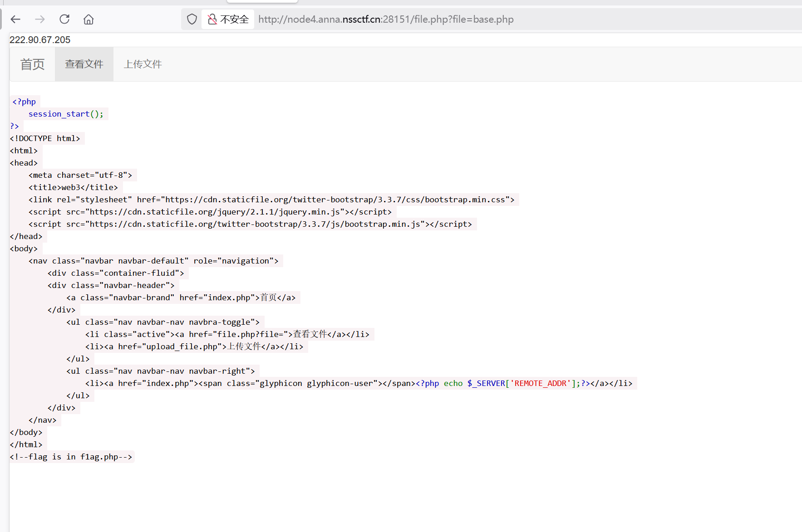Click the flag is in f1ag.php comment
Image resolution: width=802 pixels, height=532 pixels.
(71, 457)
